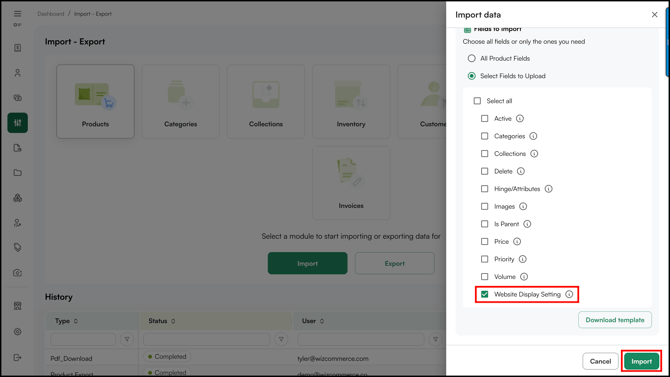The height and width of the screenshot is (377, 670).
Task: Open the folder icon in sidebar
Action: click(18, 173)
